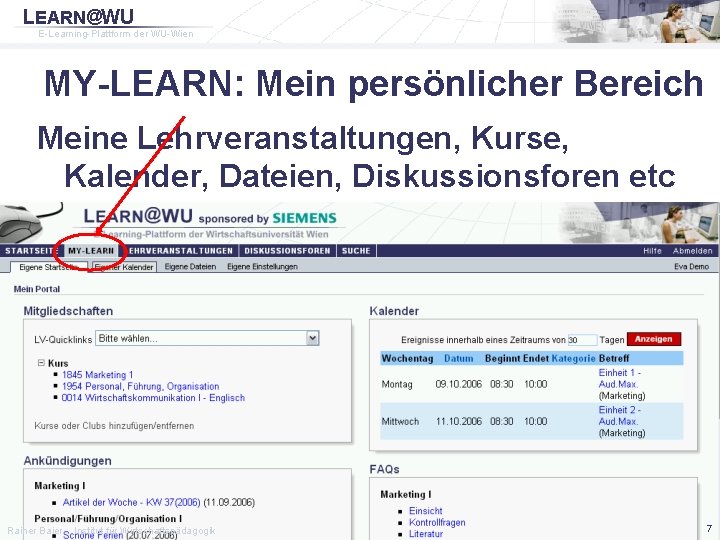Click the Mitgliedschaften heading

[x=68, y=311]
